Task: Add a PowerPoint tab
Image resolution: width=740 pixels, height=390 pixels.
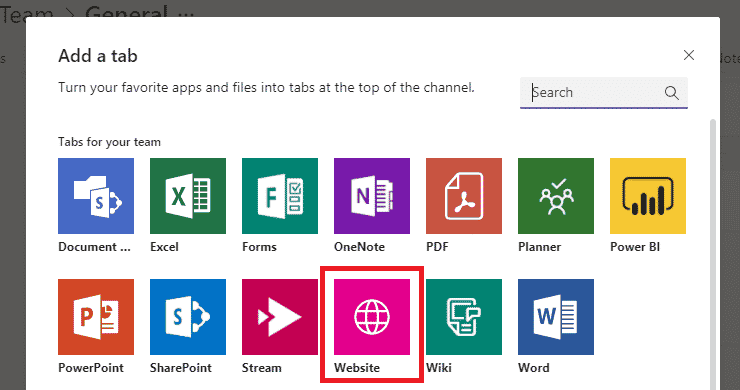Action: (96, 317)
